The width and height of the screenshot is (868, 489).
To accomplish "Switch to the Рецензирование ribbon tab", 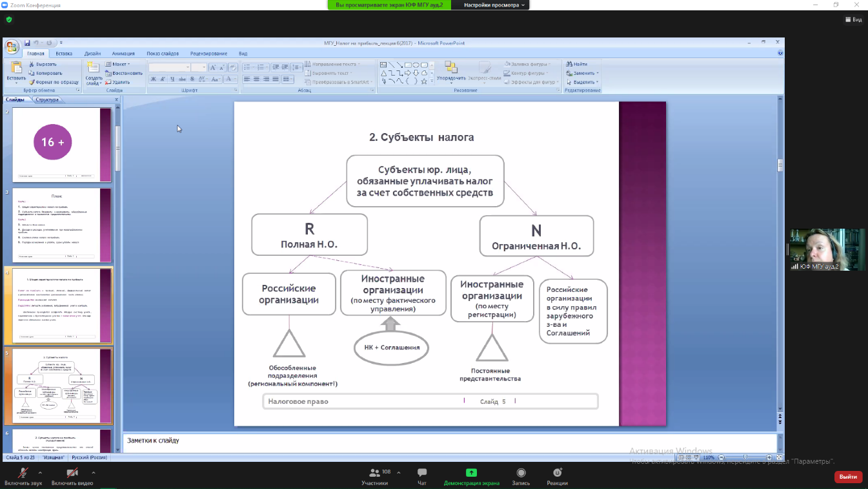I will (208, 54).
